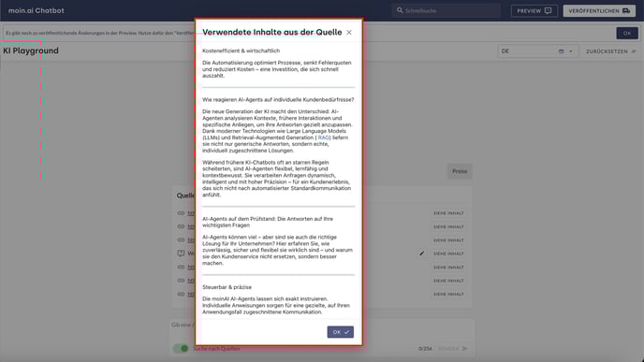Image resolution: width=644 pixels, height=362 pixels.
Task: Close the Verwendete Inhalte dialog with X
Action: (349, 33)
